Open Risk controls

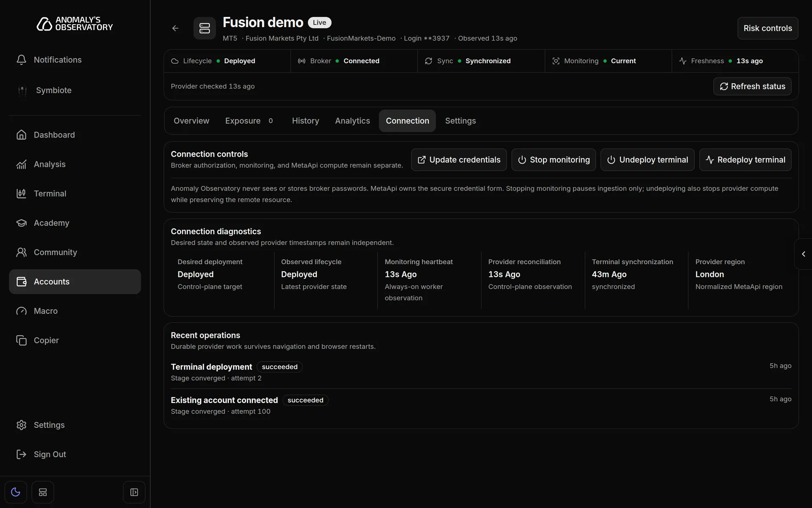click(768, 28)
